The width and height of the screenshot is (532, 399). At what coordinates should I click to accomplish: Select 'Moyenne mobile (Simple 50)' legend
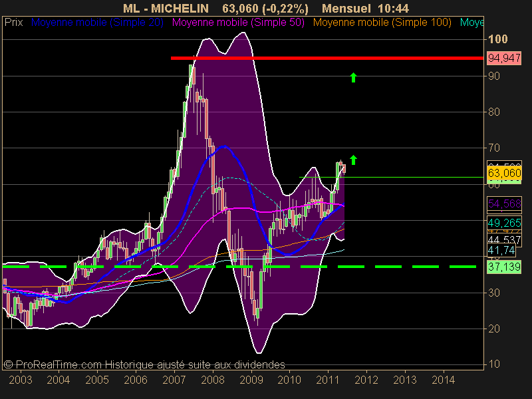(238, 23)
